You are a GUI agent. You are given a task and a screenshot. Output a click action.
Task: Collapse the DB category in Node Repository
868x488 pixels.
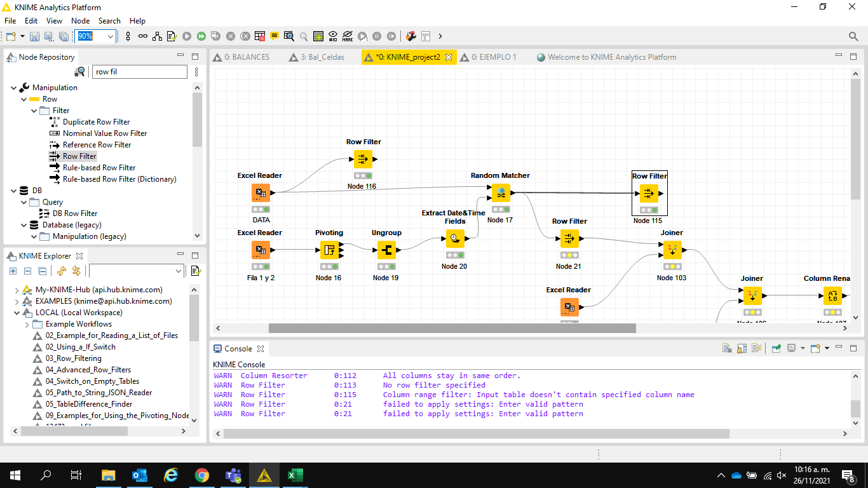point(14,191)
